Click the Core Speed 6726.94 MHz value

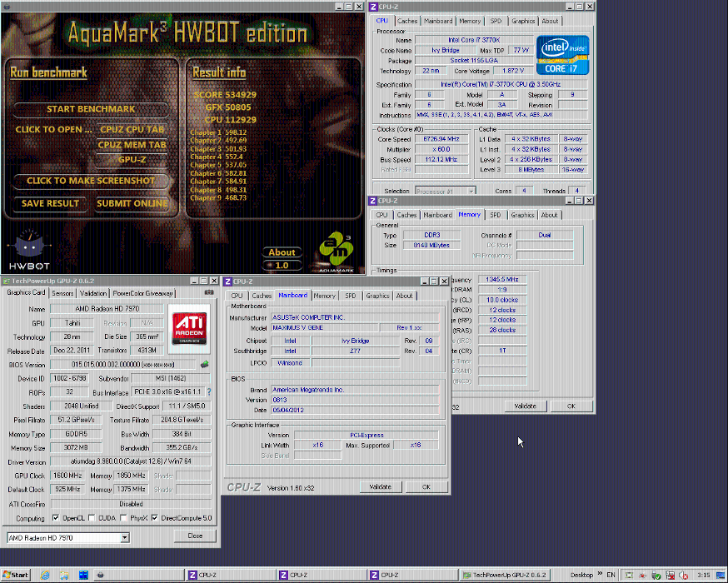point(441,139)
